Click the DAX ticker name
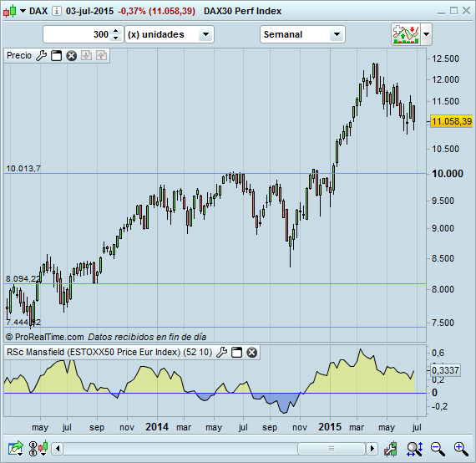 click(38, 11)
